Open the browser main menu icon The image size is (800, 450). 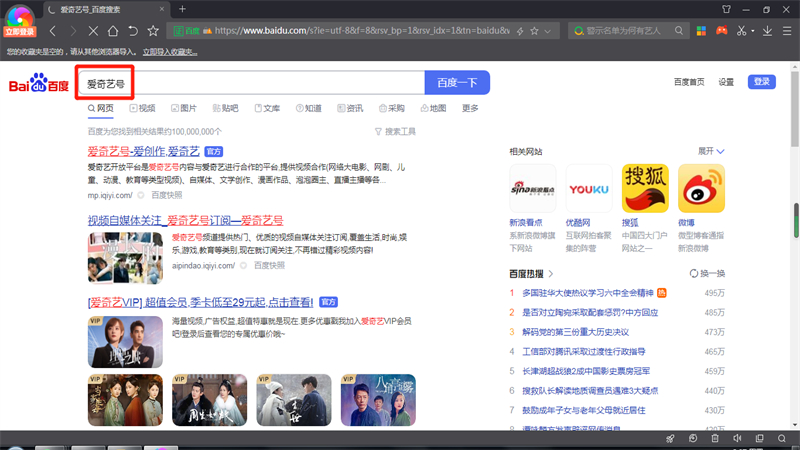(787, 31)
